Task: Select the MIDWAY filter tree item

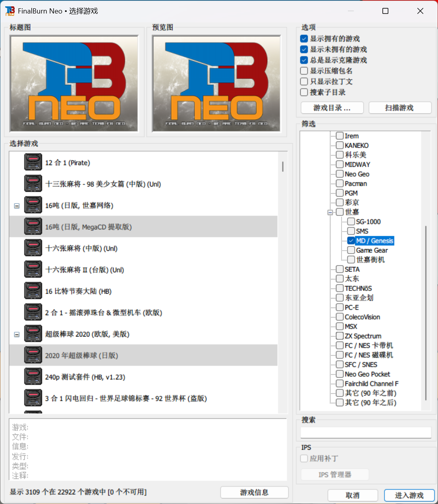Action: (357, 165)
